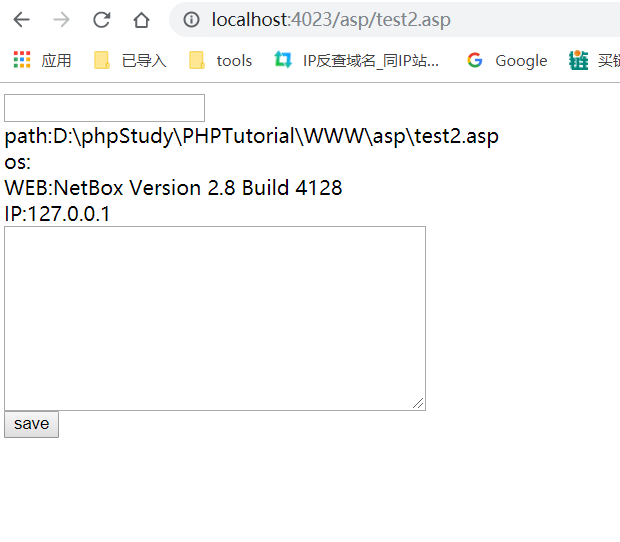Open the partially visible 买 bookmark
The height and width of the screenshot is (542, 620).
[594, 60]
